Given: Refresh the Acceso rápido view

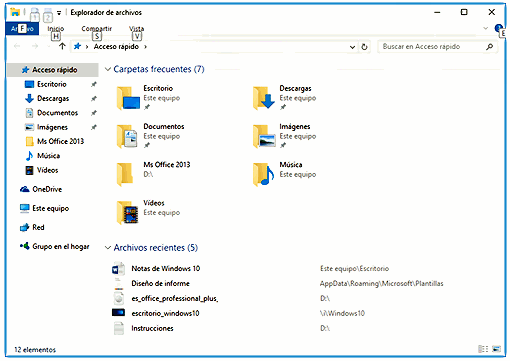Looking at the screenshot, I should click(364, 47).
